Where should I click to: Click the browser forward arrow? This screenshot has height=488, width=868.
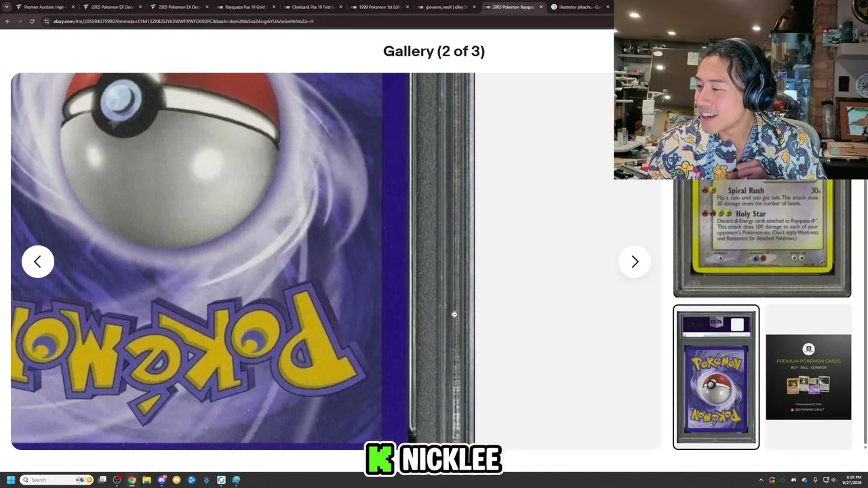20,21
